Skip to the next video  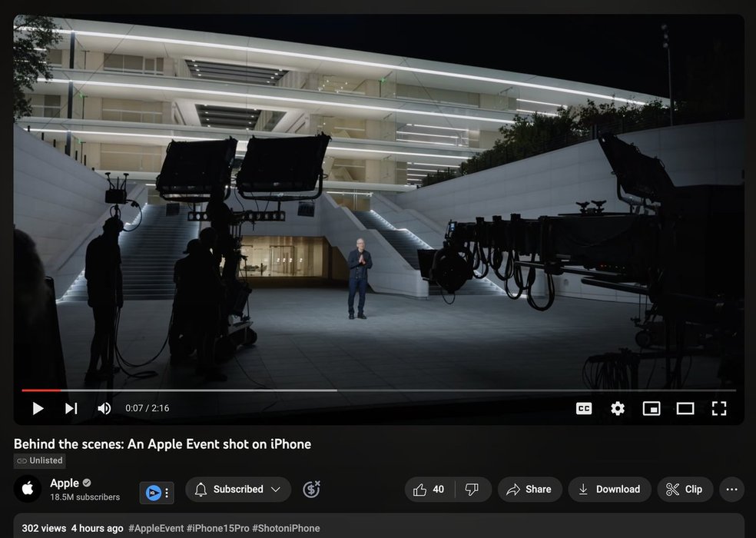71,409
